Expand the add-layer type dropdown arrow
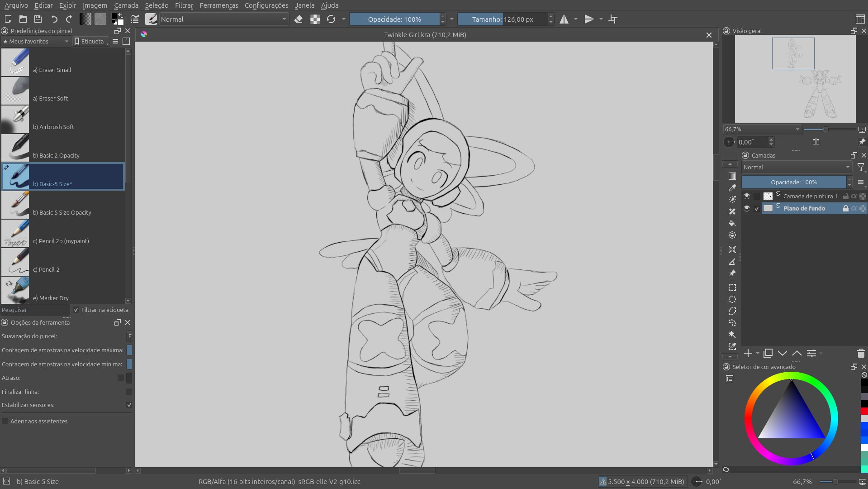 point(758,353)
